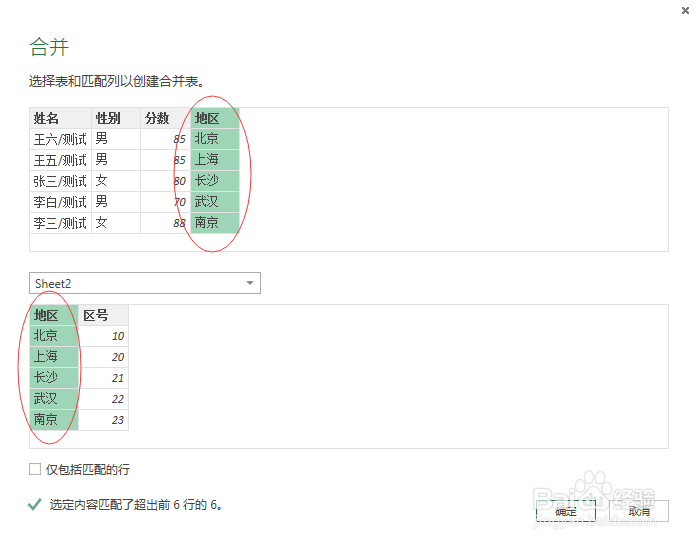Click 长沙 cell in Sheet2 table
This screenshot has height=545, width=695.
(54, 378)
